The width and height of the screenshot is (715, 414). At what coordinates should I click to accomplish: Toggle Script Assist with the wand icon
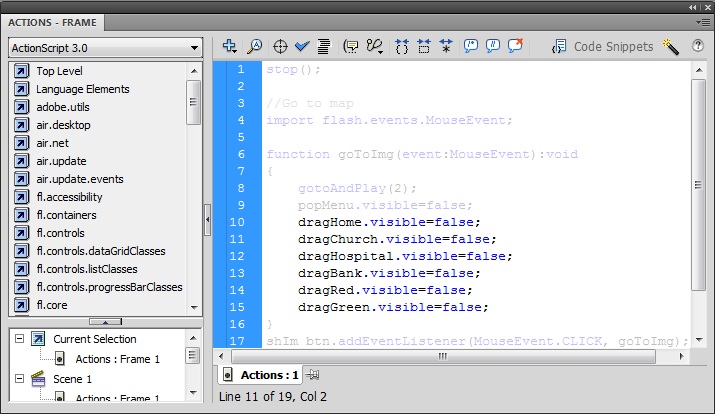(671, 47)
